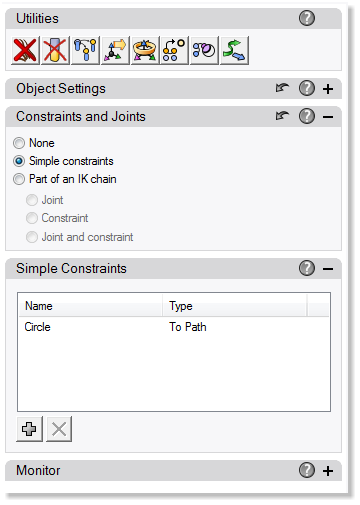Click the crossed-out yellow cylinder utility icon
The height and width of the screenshot is (505, 360).
(55, 50)
